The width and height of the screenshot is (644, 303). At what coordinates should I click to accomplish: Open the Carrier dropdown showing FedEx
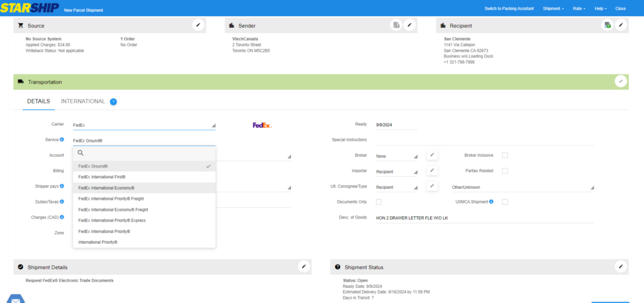tap(144, 125)
